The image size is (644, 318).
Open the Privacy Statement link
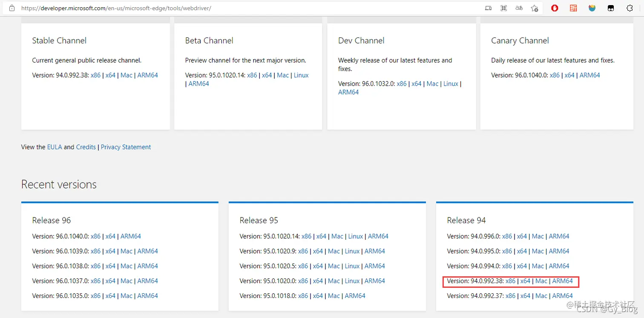126,147
